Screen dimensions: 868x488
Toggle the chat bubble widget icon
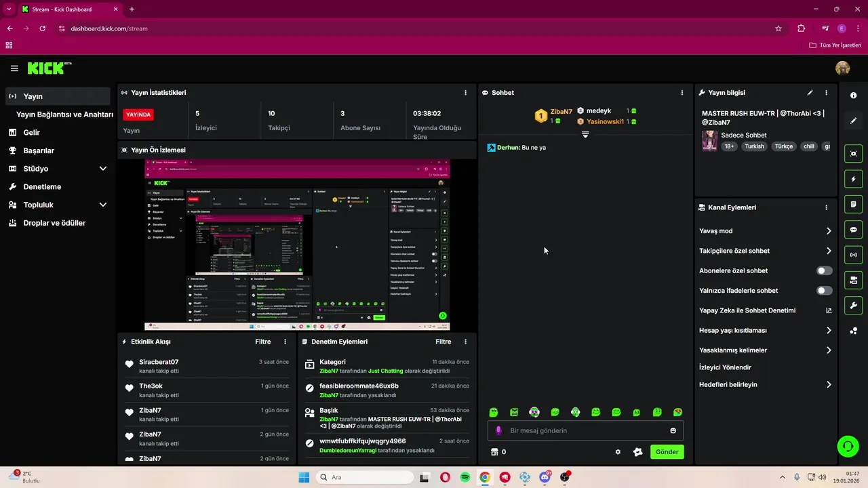pyautogui.click(x=854, y=230)
